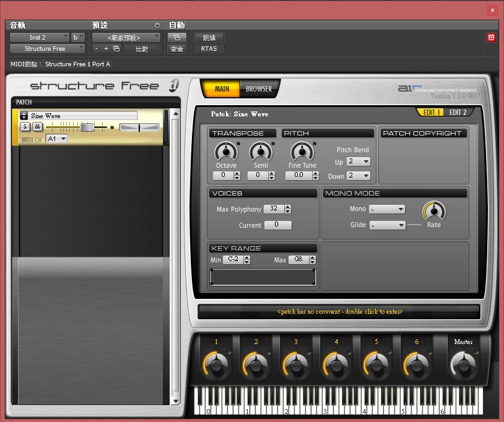
Task: Click Smart Knob 4
Action: [336, 364]
